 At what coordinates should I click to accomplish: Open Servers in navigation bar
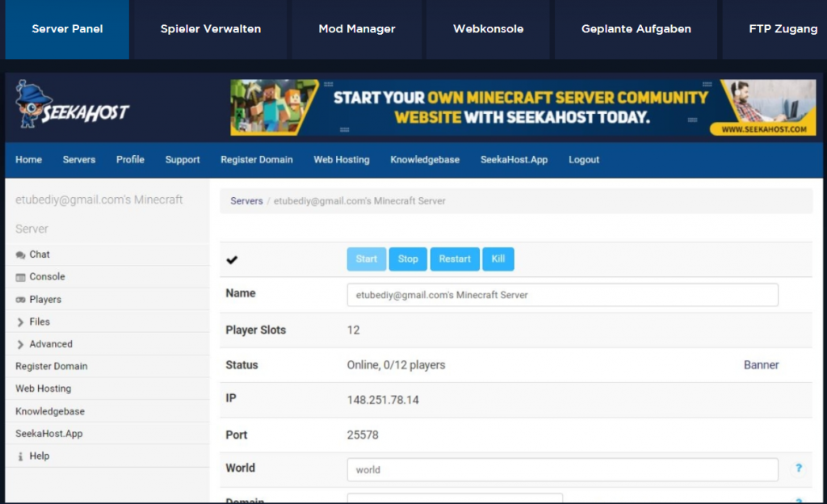click(79, 160)
